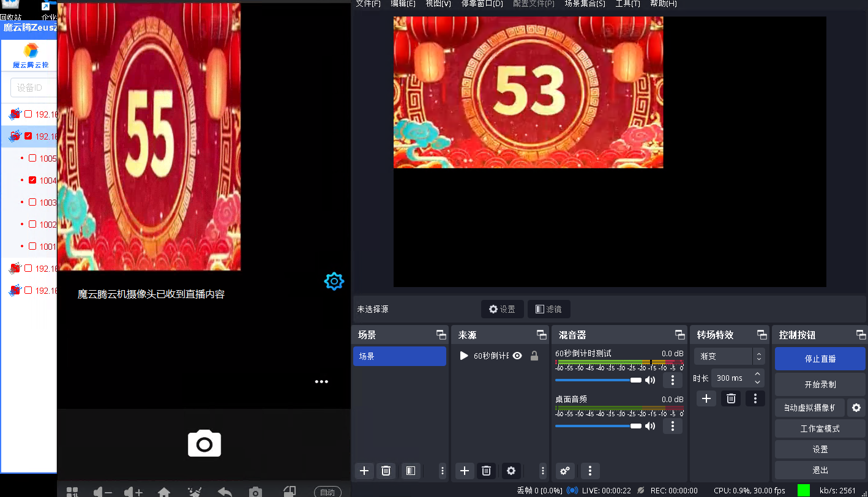Click 停止直播 to stop streaming
Screen dimensions: 868x497
coord(820,359)
